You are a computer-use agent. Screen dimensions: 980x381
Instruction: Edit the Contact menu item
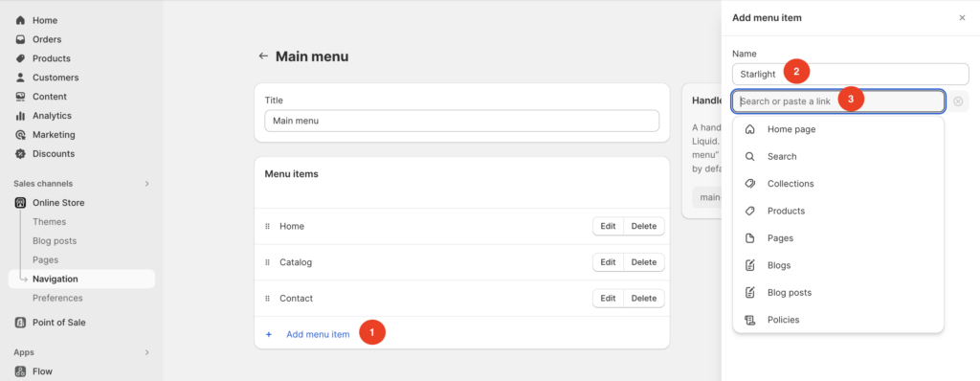[608, 299]
